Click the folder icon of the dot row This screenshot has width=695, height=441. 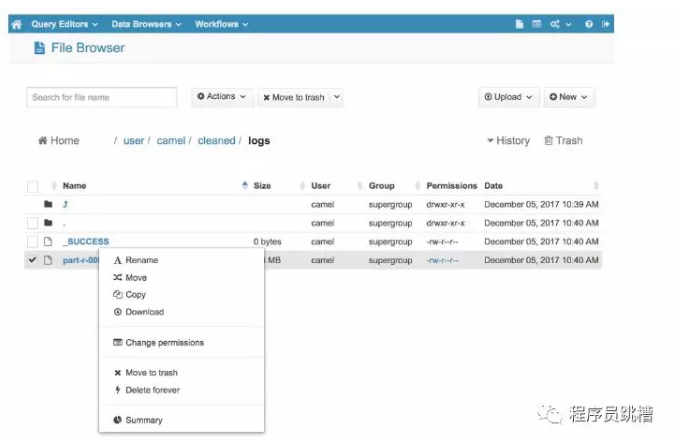point(48,222)
